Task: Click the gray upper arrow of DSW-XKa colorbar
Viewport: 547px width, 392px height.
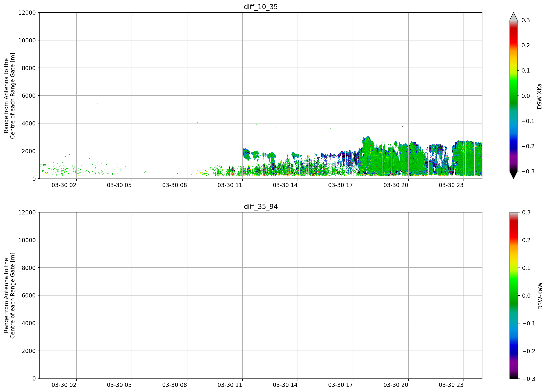Action: tap(513, 17)
